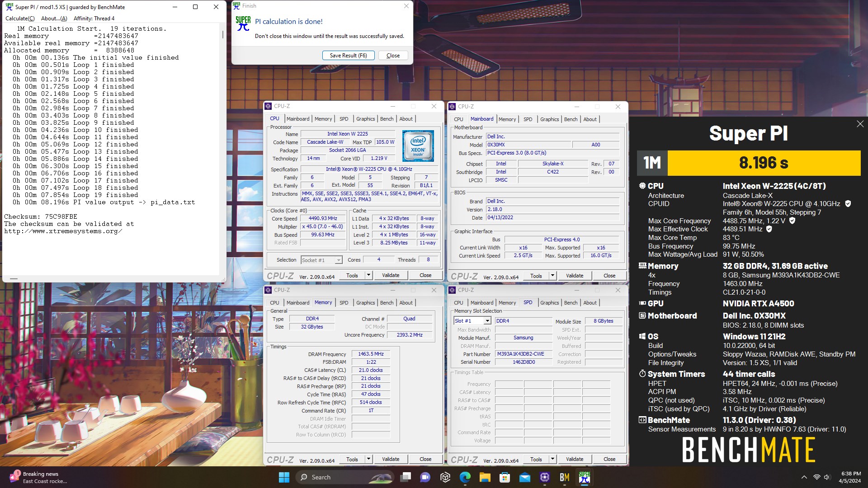Open the Calculate menu in Super PI

20,19
